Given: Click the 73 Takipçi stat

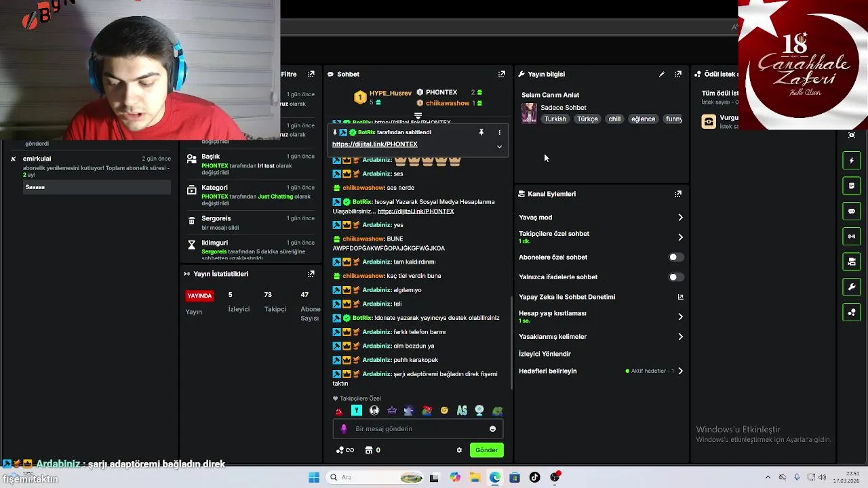Looking at the screenshot, I should [275, 302].
